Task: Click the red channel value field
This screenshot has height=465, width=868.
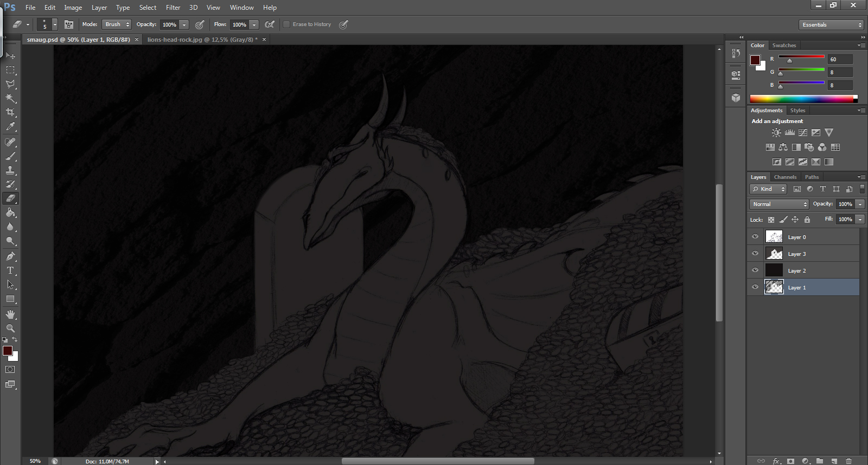Action: coord(840,60)
